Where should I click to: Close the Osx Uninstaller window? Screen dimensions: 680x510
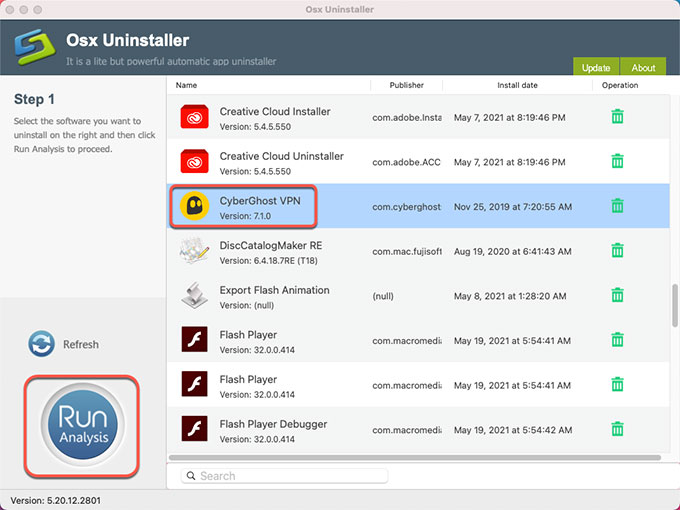(x=10, y=10)
